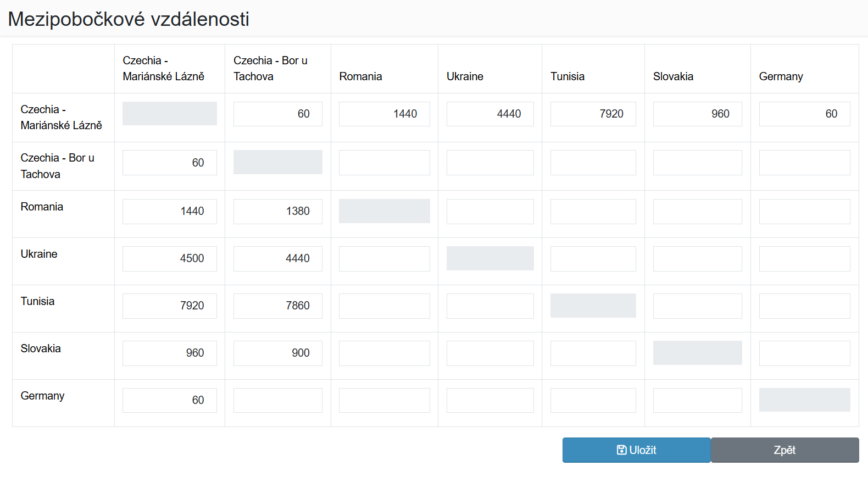Click Tunisia row field showing 7860
868x482 pixels.
[x=278, y=306]
